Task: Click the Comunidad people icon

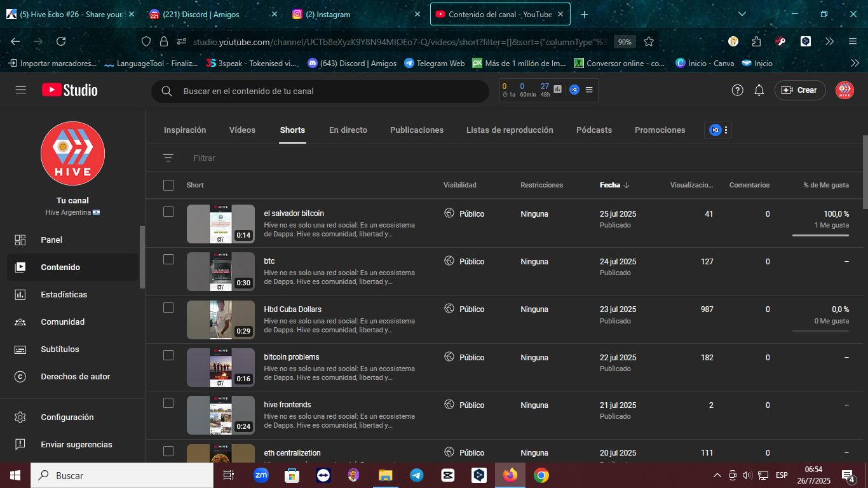Action: pos(20,322)
